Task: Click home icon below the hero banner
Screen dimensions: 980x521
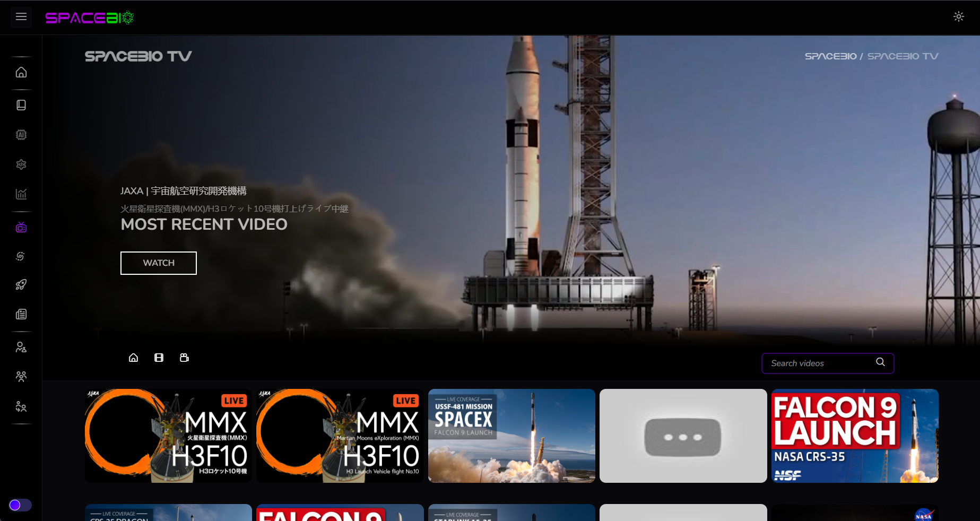Action: tap(134, 358)
